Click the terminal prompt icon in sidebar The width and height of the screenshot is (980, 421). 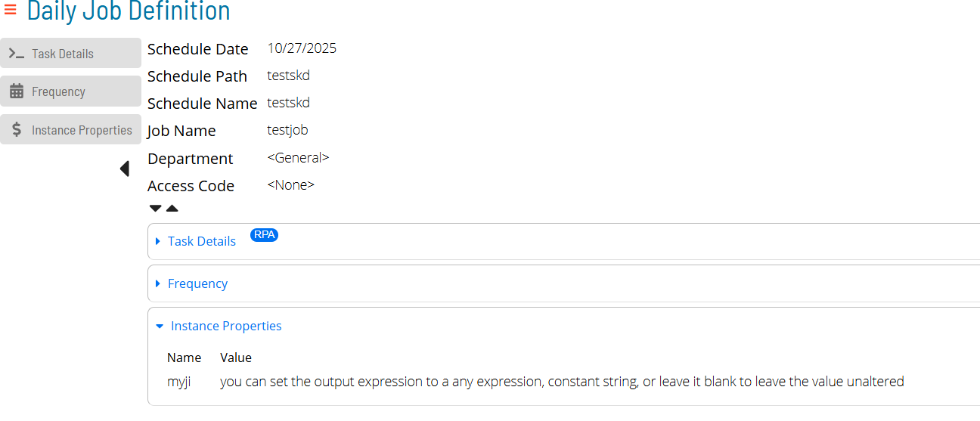[17, 54]
